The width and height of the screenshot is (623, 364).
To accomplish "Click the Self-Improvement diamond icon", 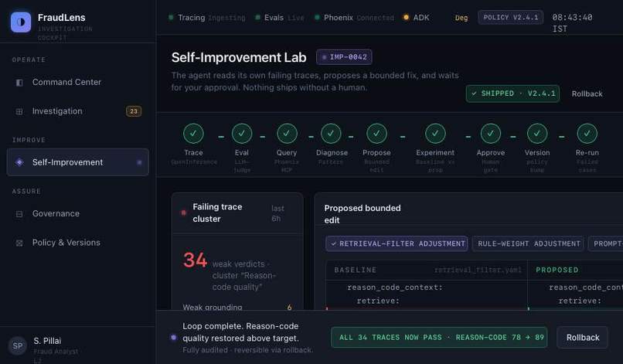I will (19, 162).
